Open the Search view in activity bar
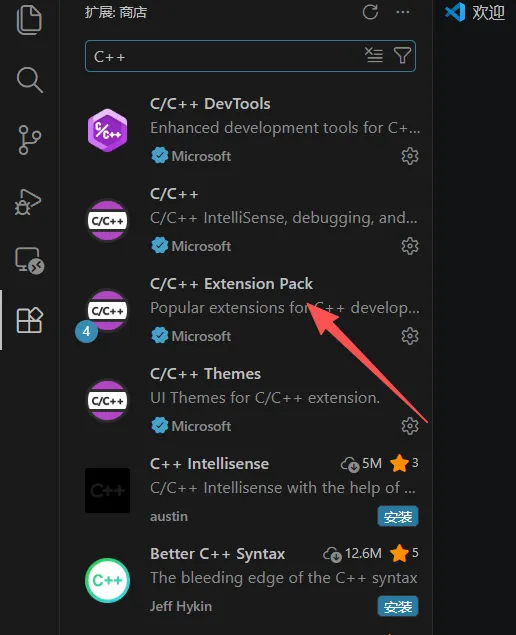Image resolution: width=516 pixels, height=635 pixels. click(29, 79)
